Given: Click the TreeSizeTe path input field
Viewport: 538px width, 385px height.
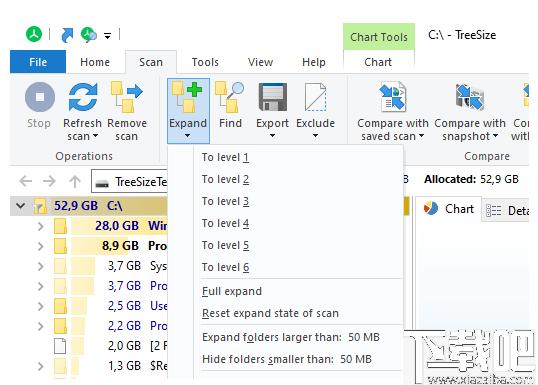Looking at the screenshot, I should click(x=130, y=181).
